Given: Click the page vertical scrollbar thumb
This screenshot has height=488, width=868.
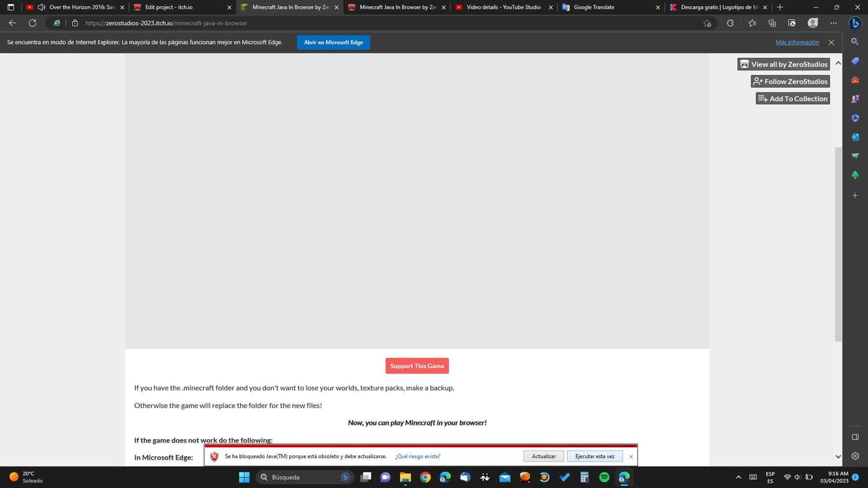Looking at the screenshot, I should 838,244.
